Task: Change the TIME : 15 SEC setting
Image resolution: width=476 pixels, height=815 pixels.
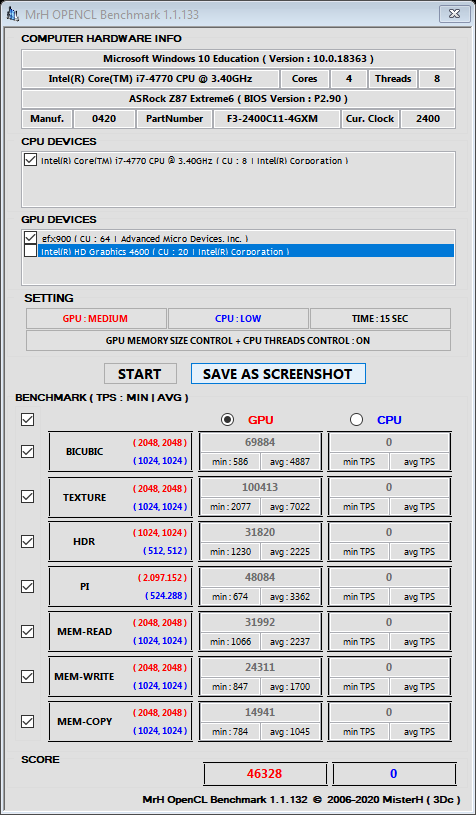Action: [380, 319]
